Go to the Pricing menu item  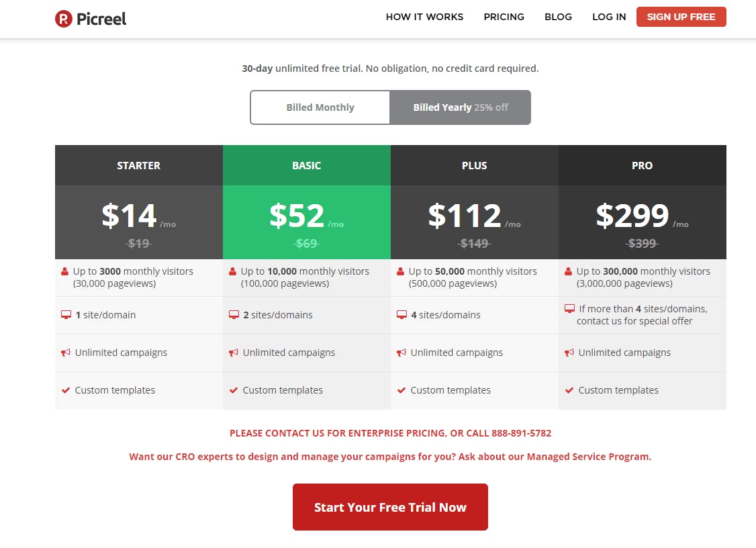tap(504, 17)
